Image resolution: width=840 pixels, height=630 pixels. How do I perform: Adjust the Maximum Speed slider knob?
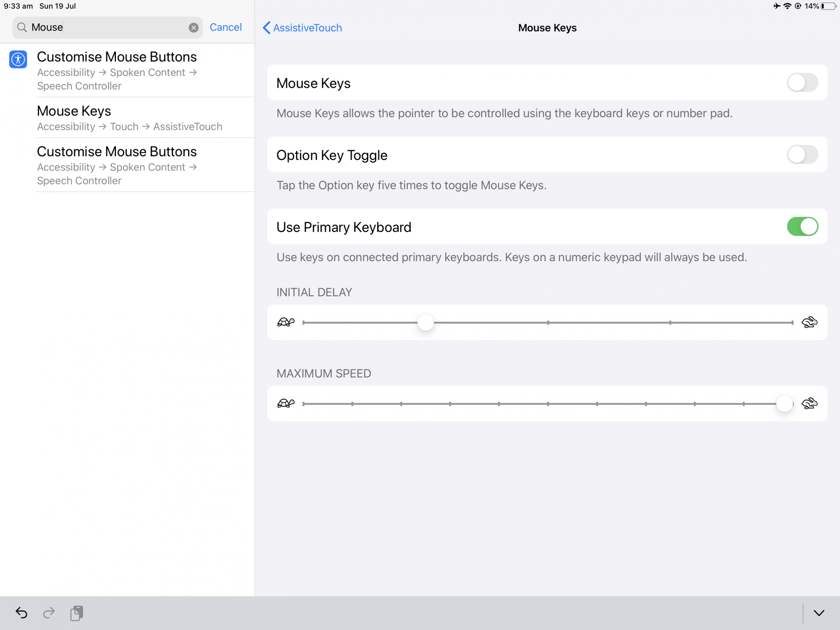point(784,403)
